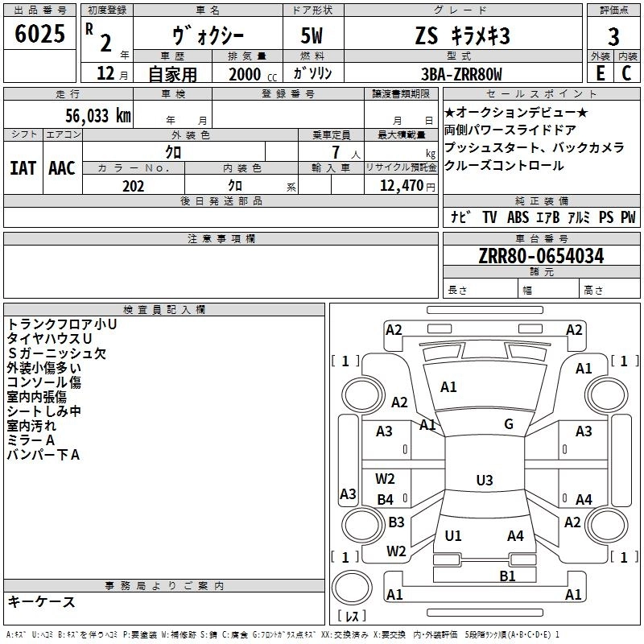
Task: Click the vehicle history 自家用
Action: pyautogui.click(x=172, y=74)
